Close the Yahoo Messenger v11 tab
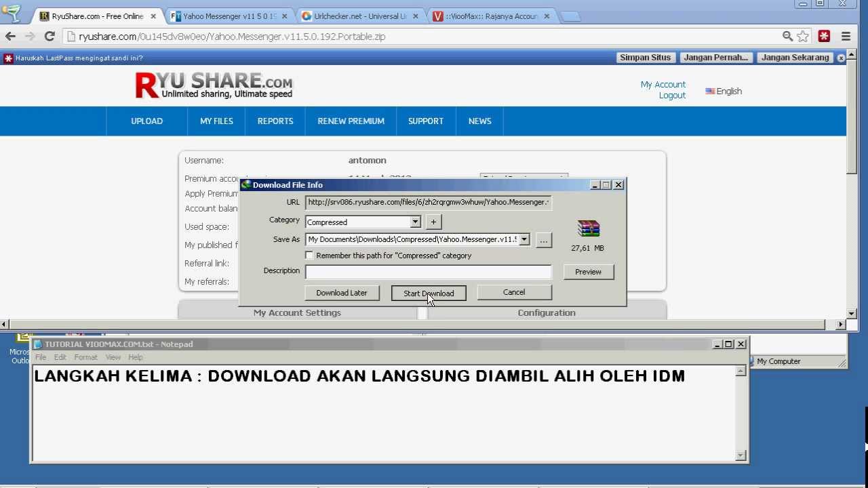Viewport: 868px width, 488px height. coord(284,16)
